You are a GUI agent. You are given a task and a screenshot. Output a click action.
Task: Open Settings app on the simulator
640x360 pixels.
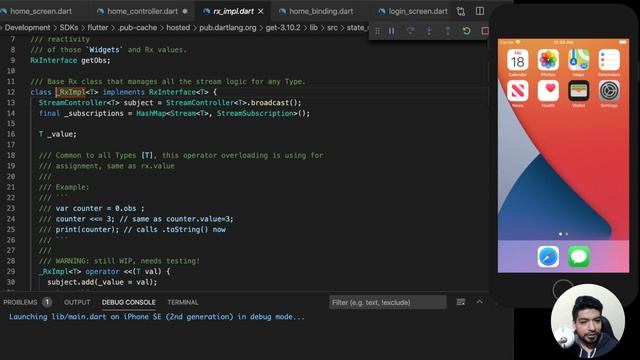609,91
